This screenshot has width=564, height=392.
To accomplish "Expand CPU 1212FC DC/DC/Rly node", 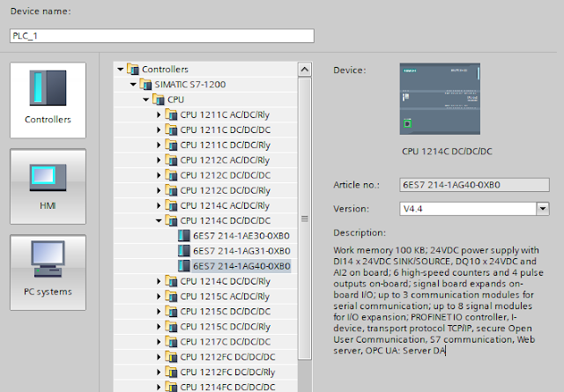I will pyautogui.click(x=159, y=372).
